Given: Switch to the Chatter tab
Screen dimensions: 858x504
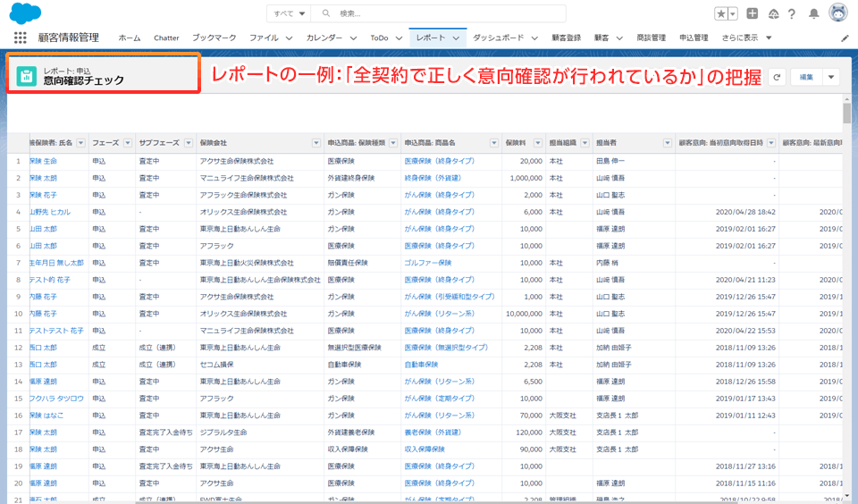Looking at the screenshot, I should pos(166,38).
